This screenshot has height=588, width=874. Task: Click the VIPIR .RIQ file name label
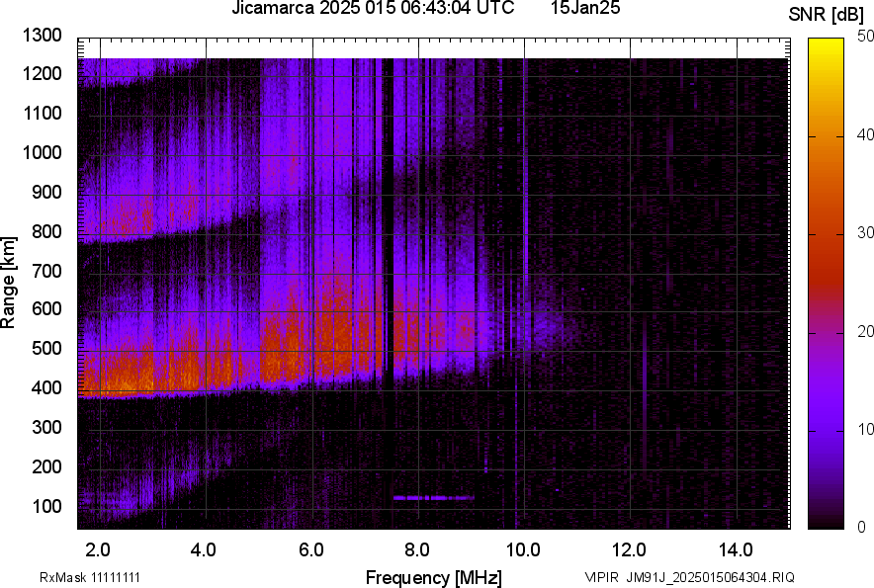[x=689, y=577]
